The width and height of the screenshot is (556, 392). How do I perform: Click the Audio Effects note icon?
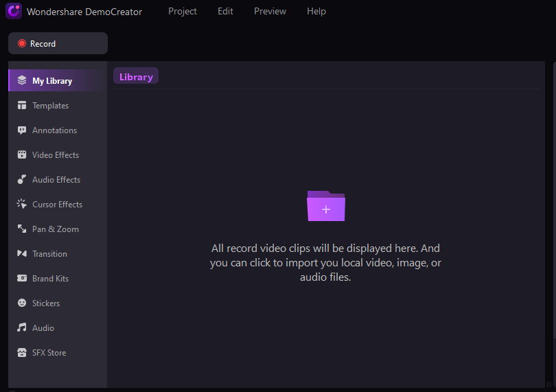coord(22,179)
